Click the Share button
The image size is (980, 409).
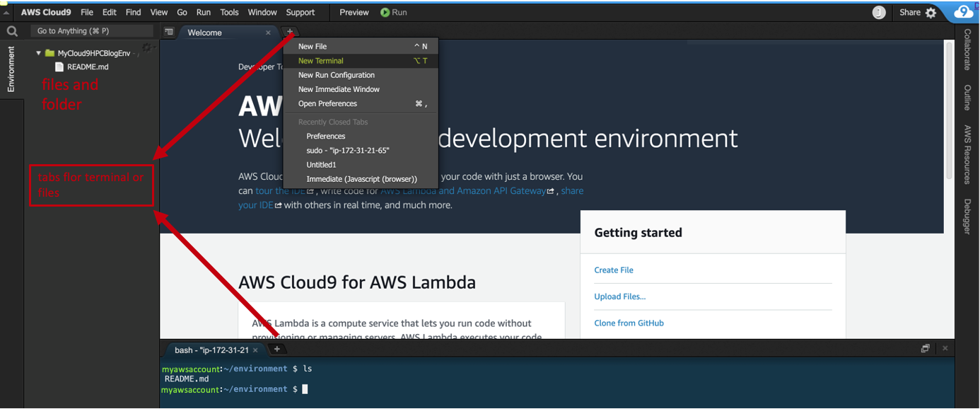click(910, 13)
